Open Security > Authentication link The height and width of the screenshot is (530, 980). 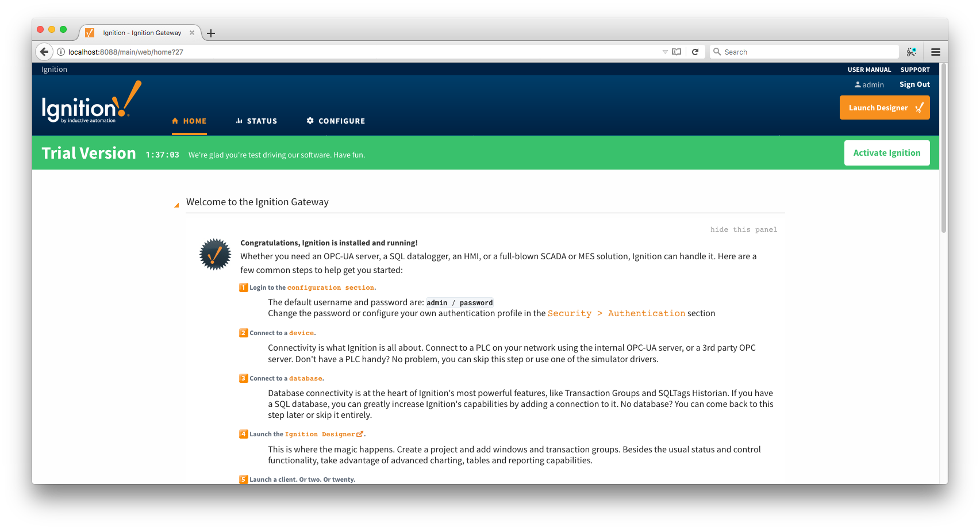point(616,313)
